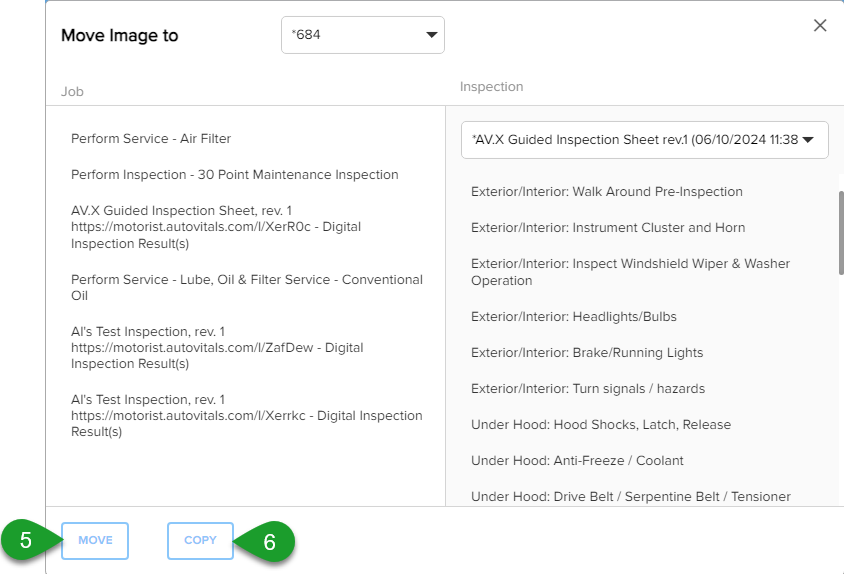The height and width of the screenshot is (574, 844).
Task: Select Al's Test Inspection ZafDew job
Action: pyautogui.click(x=217, y=347)
